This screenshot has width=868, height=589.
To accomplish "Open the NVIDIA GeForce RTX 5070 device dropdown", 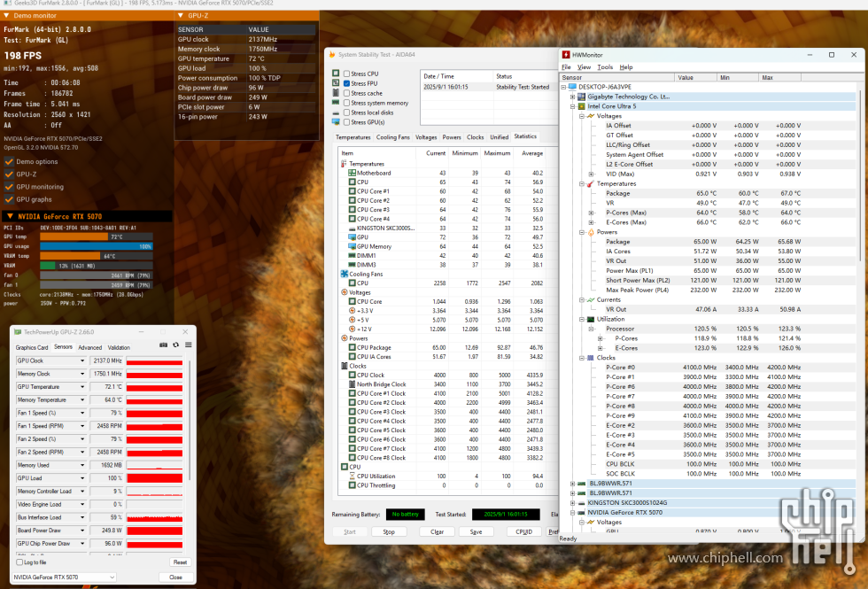I will pyautogui.click(x=64, y=577).
